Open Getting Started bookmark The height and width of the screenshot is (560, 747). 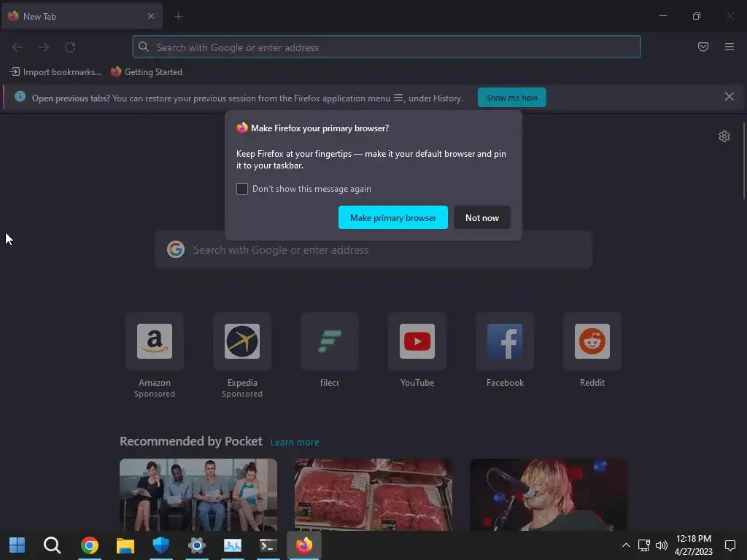(x=147, y=72)
